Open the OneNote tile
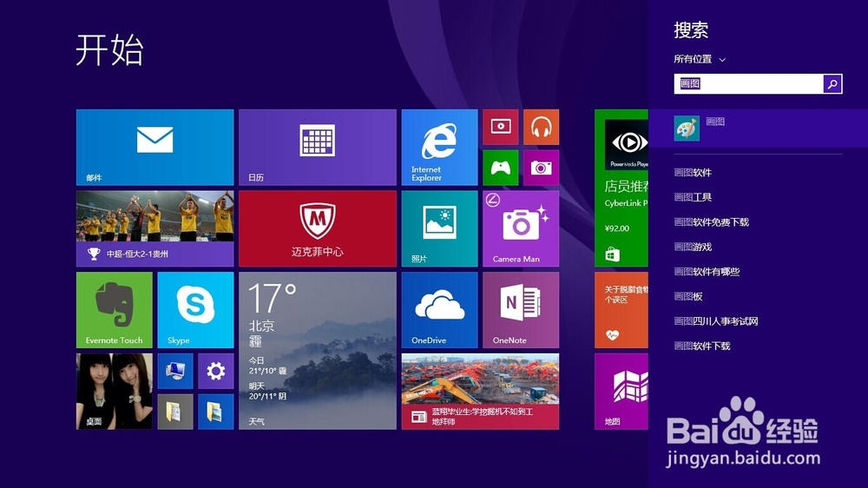This screenshot has height=488, width=868. (521, 310)
